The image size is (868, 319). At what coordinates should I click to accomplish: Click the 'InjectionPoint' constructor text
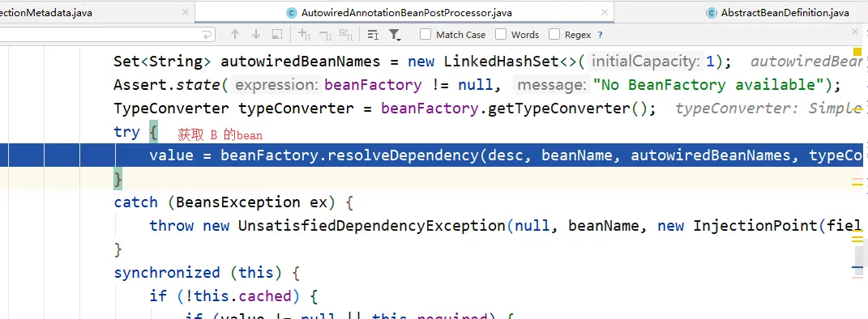(755, 226)
